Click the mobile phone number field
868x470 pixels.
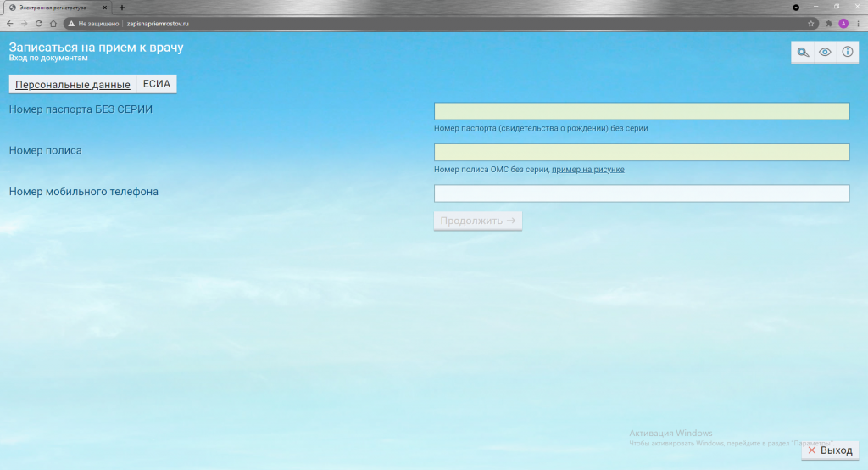pos(641,193)
